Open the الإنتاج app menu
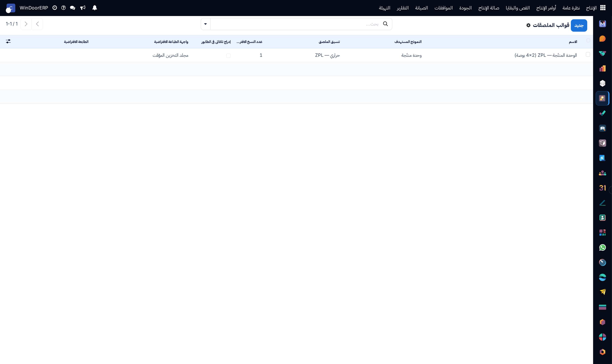 [591, 8]
